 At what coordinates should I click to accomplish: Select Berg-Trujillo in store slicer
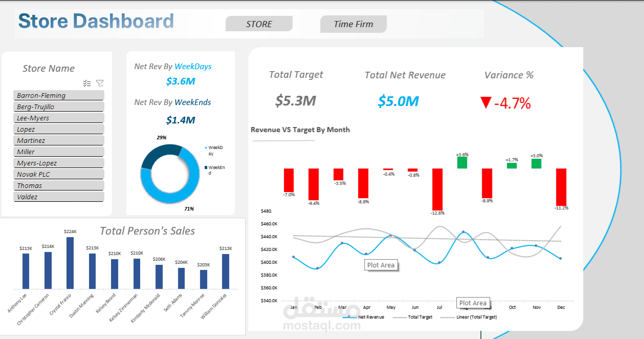click(59, 107)
